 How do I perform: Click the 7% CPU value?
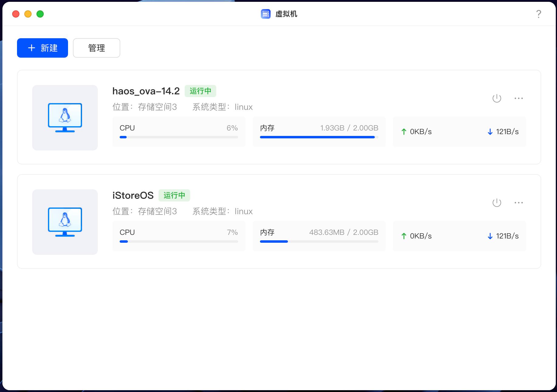[232, 232]
